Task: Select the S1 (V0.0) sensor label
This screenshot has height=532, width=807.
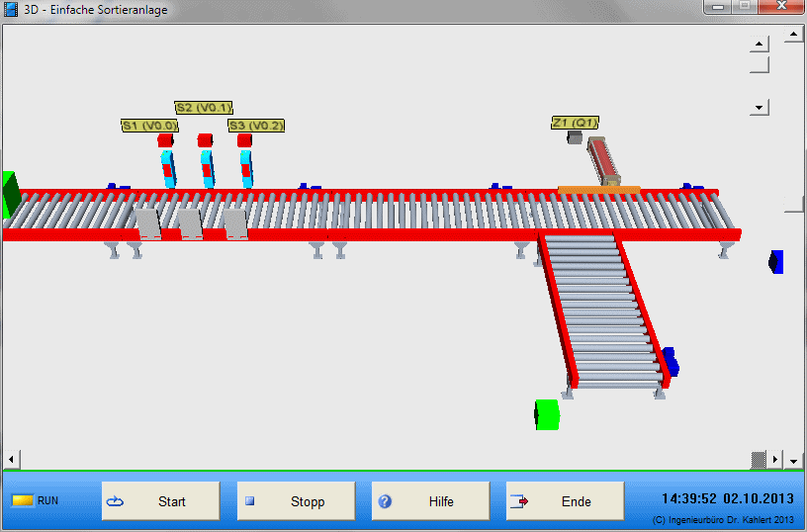Action: (x=149, y=126)
